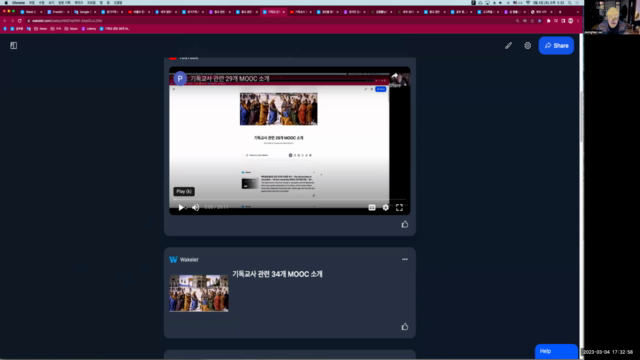Like the YouTube video card
The width and height of the screenshot is (640, 360).
(x=404, y=224)
